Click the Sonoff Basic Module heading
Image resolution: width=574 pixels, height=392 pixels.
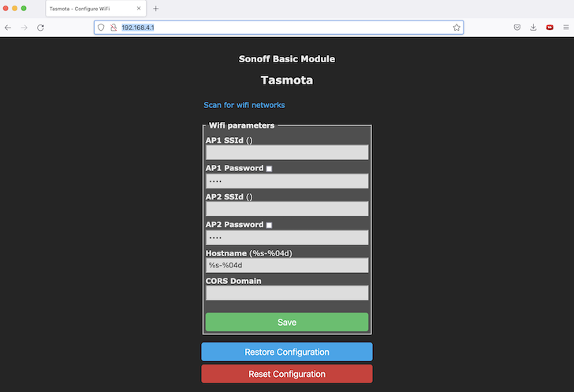[x=287, y=59]
